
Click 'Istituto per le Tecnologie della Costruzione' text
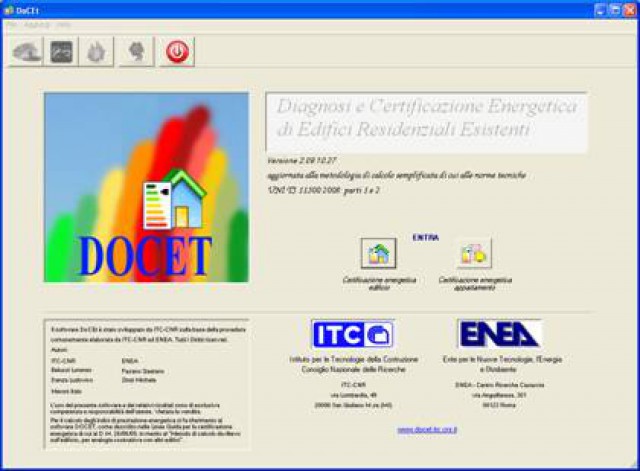point(354,360)
